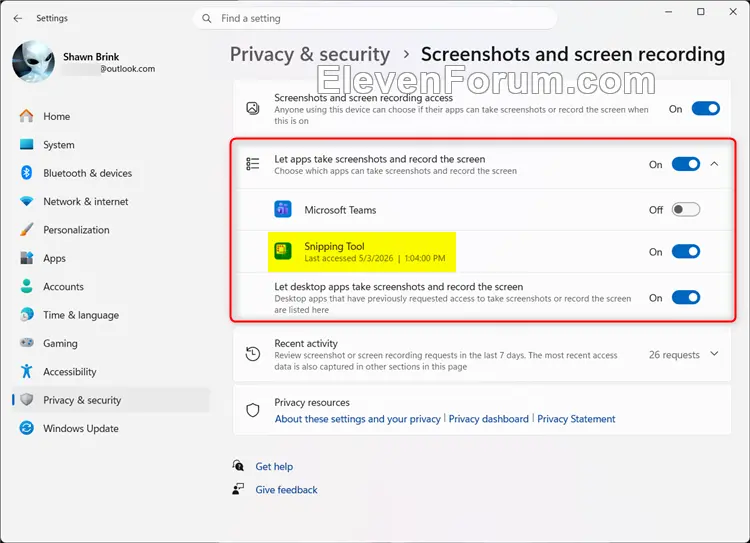Click the Microsoft Teams label
The width and height of the screenshot is (750, 543).
[x=340, y=210]
